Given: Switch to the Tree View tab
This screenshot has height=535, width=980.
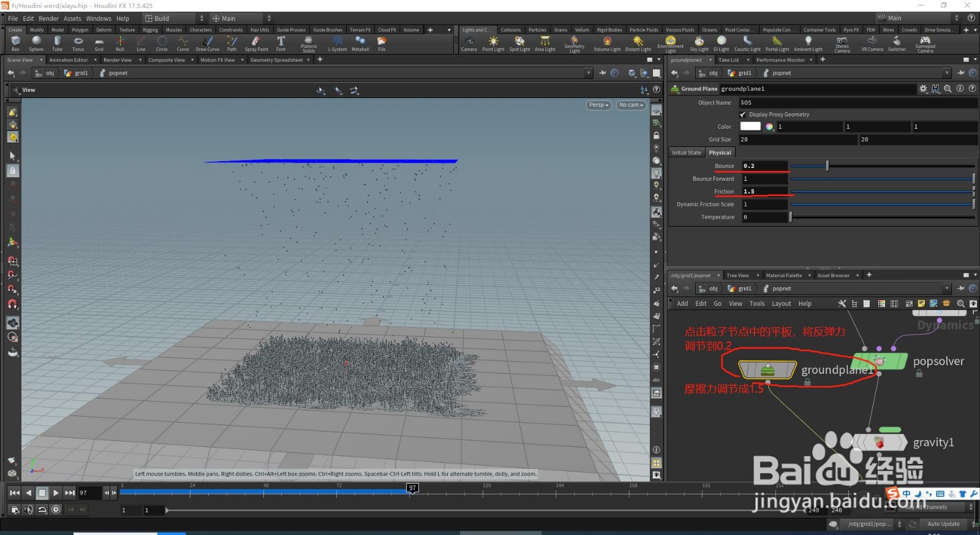Looking at the screenshot, I should [x=737, y=275].
